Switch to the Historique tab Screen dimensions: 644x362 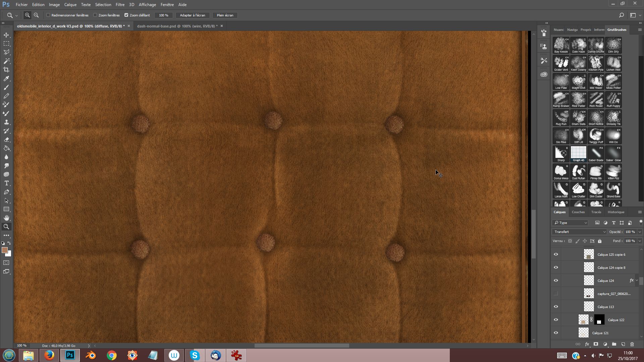pos(616,212)
